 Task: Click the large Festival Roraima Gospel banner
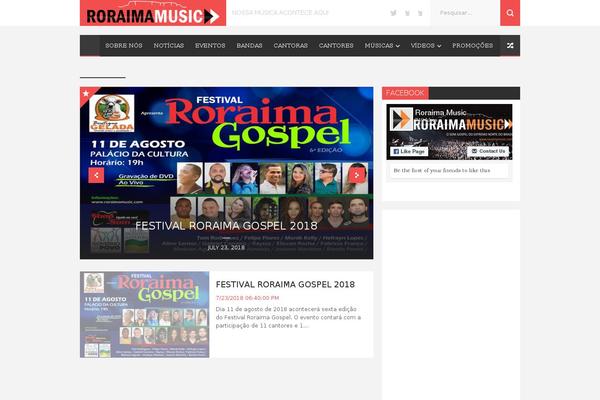click(x=227, y=173)
